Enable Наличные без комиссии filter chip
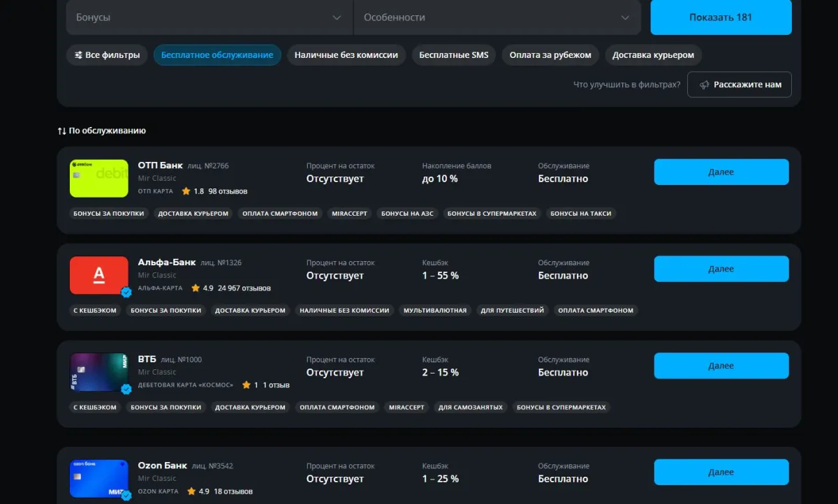Screen dimensions: 838x504 [x=346, y=55]
